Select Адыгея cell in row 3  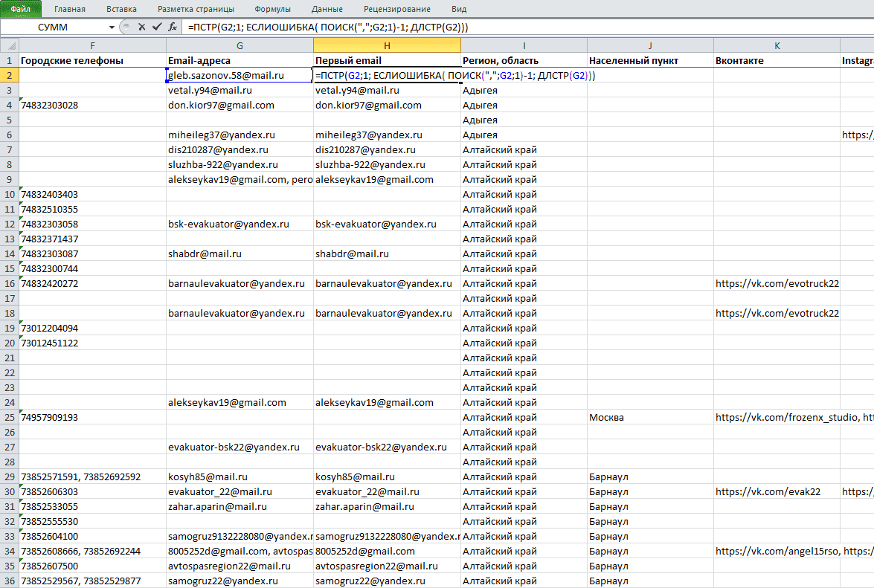pos(524,90)
